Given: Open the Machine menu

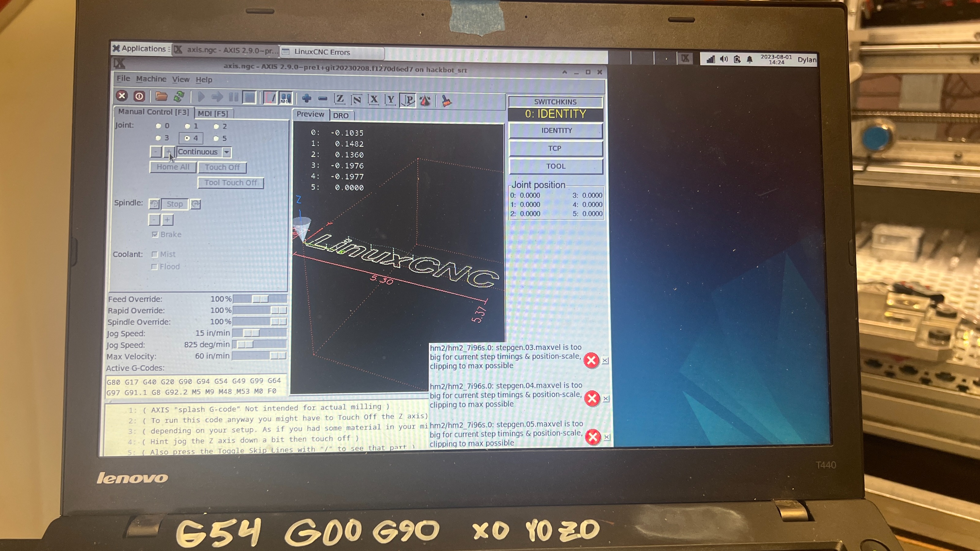Looking at the screenshot, I should pos(151,79).
